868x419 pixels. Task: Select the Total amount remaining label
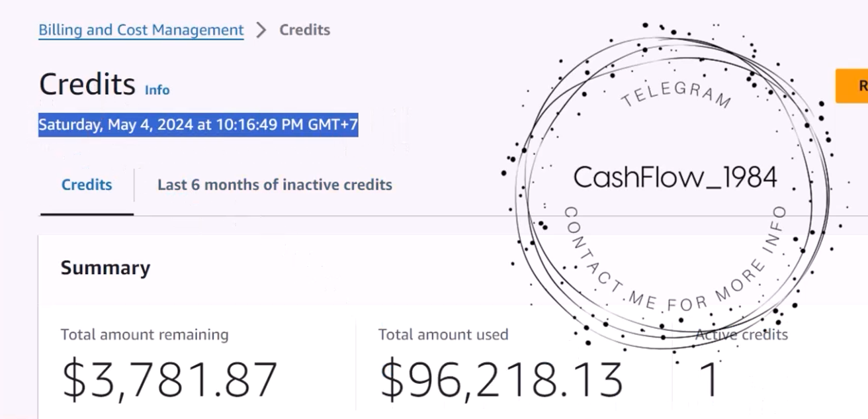click(145, 335)
